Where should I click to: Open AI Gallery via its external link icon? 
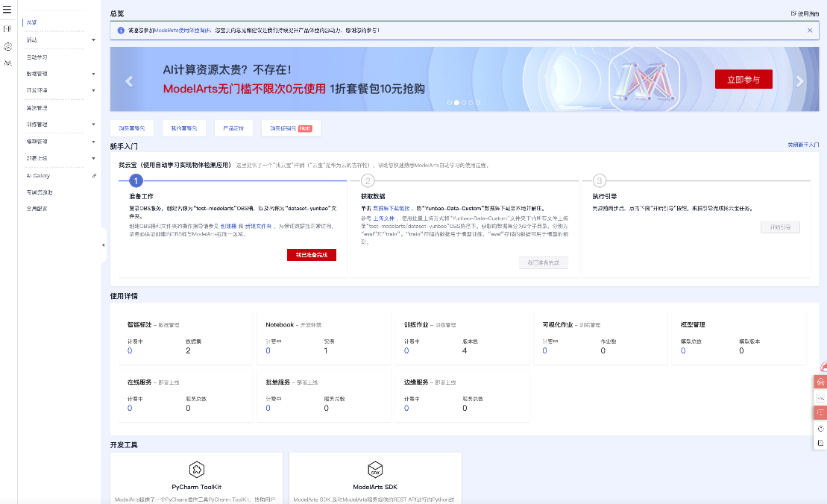[93, 175]
